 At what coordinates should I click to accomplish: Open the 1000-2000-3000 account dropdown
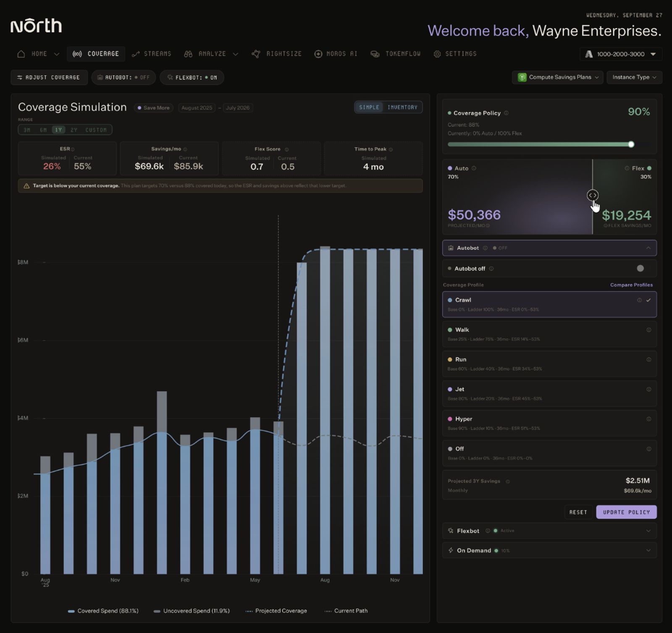(x=621, y=54)
